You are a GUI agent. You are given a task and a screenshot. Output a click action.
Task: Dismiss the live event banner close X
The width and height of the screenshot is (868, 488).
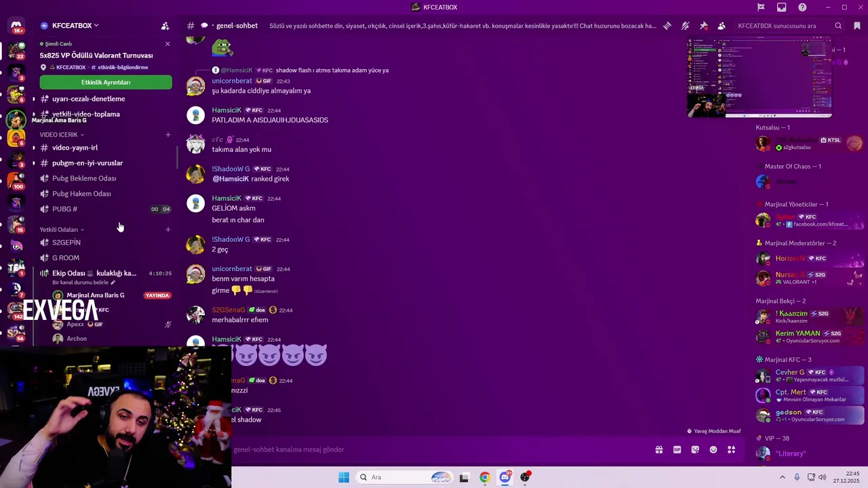167,44
